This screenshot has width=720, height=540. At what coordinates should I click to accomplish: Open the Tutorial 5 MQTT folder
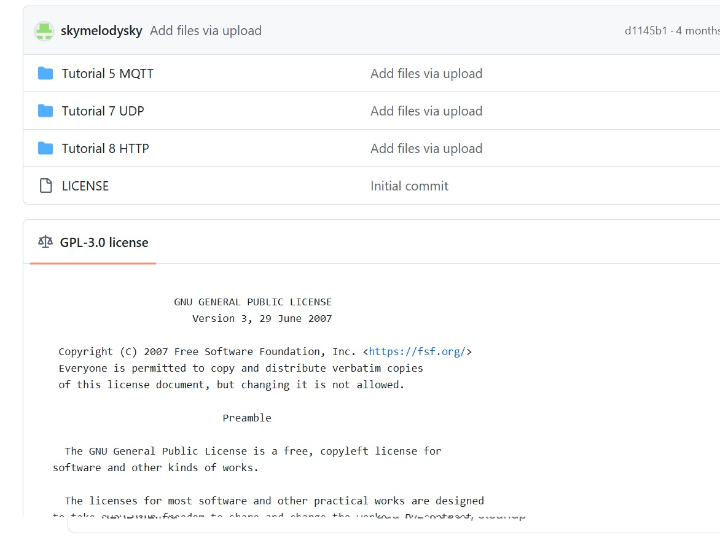pos(107,74)
